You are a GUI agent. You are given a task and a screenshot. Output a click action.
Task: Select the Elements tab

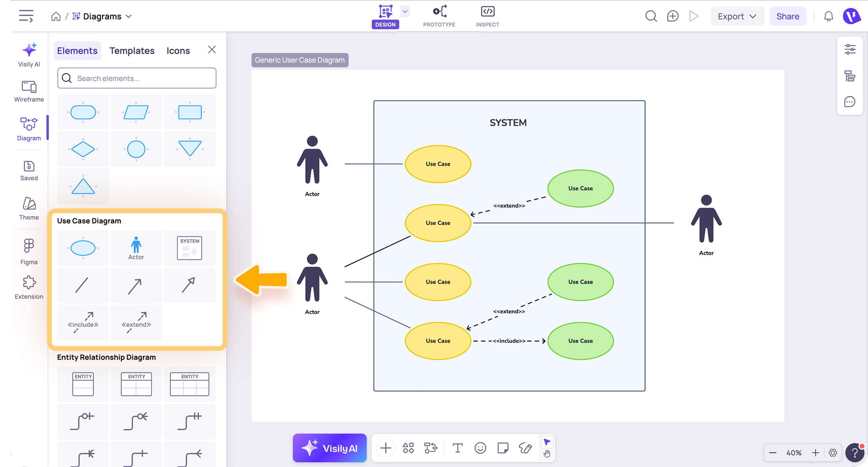pos(77,50)
